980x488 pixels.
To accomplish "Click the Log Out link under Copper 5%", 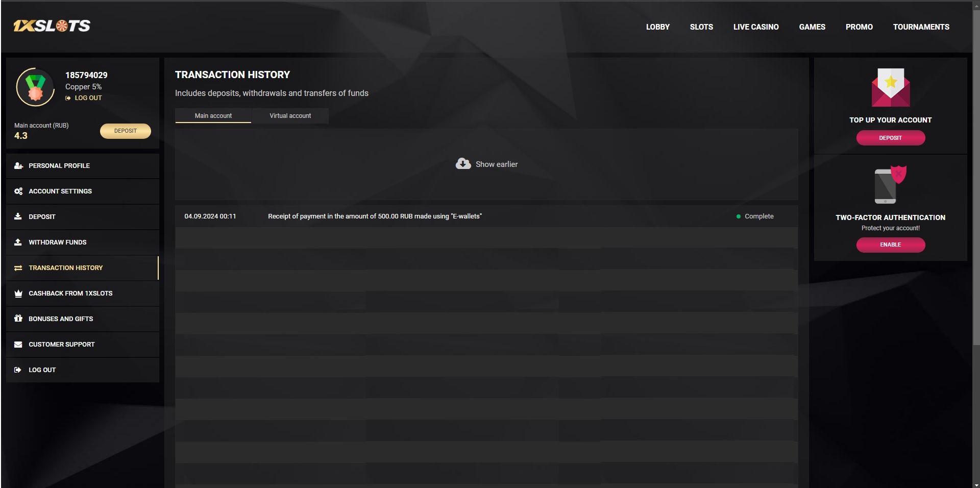I will (x=88, y=98).
